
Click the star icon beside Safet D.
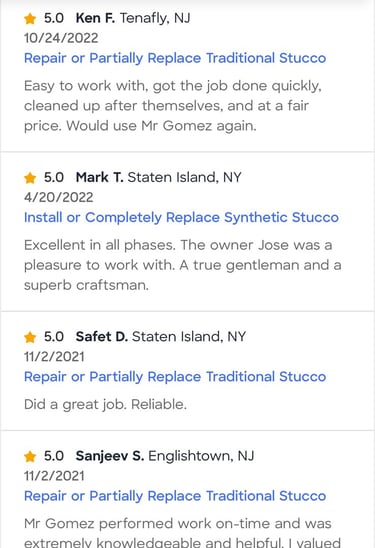pyautogui.click(x=30, y=337)
